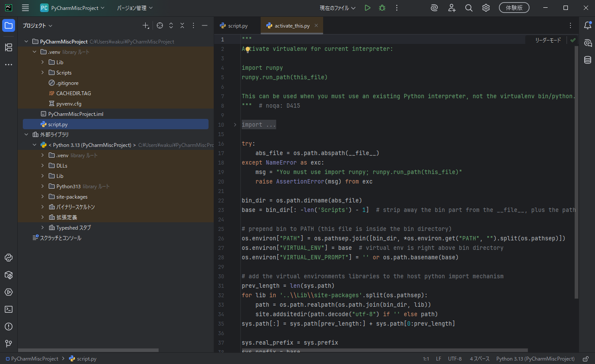
Task: Open the Python Packages tool window
Action: [x=9, y=275]
